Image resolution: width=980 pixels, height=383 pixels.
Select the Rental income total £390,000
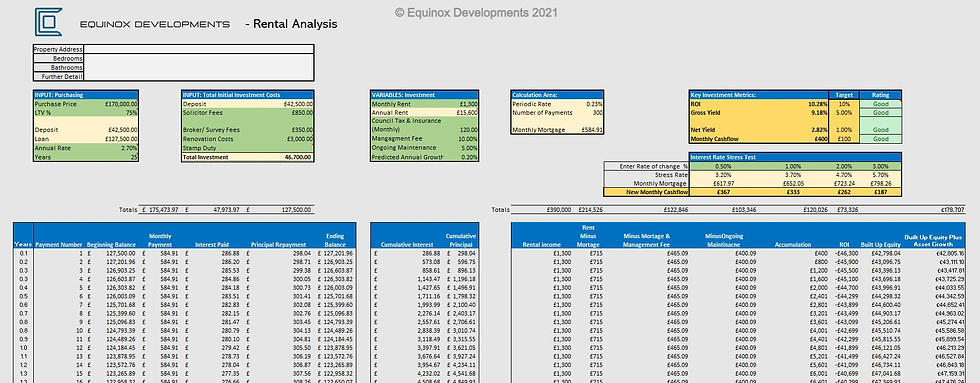pyautogui.click(x=558, y=210)
